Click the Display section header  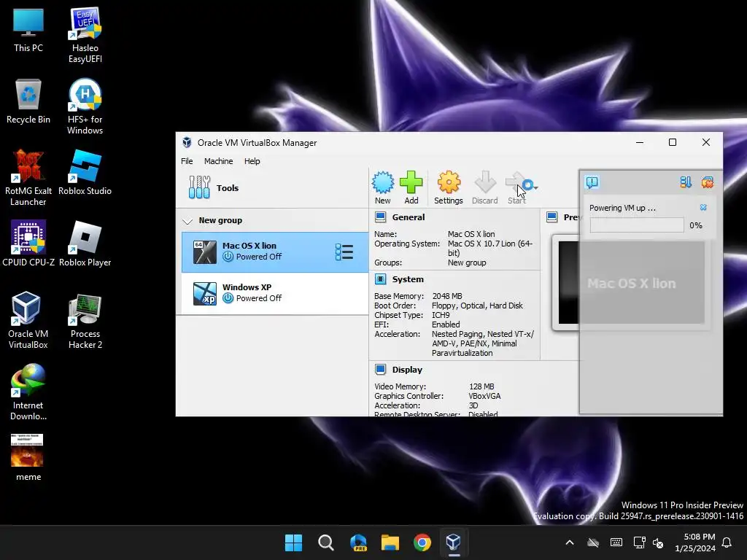pyautogui.click(x=407, y=370)
